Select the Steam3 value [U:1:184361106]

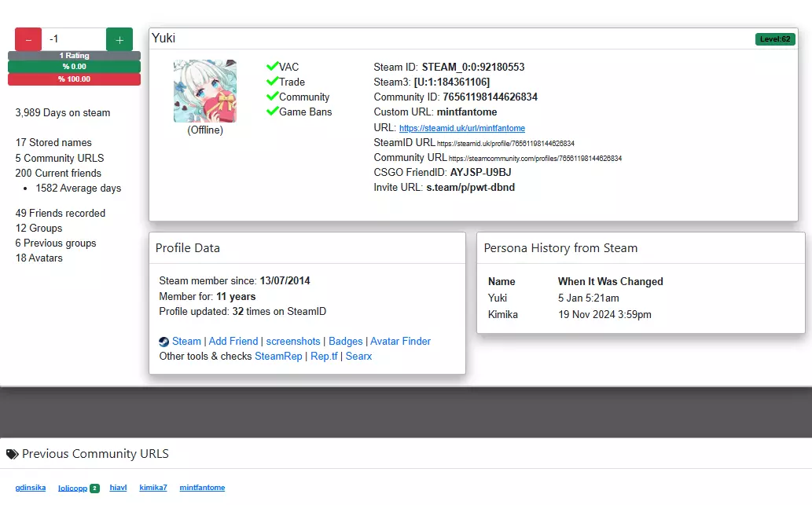coord(451,82)
